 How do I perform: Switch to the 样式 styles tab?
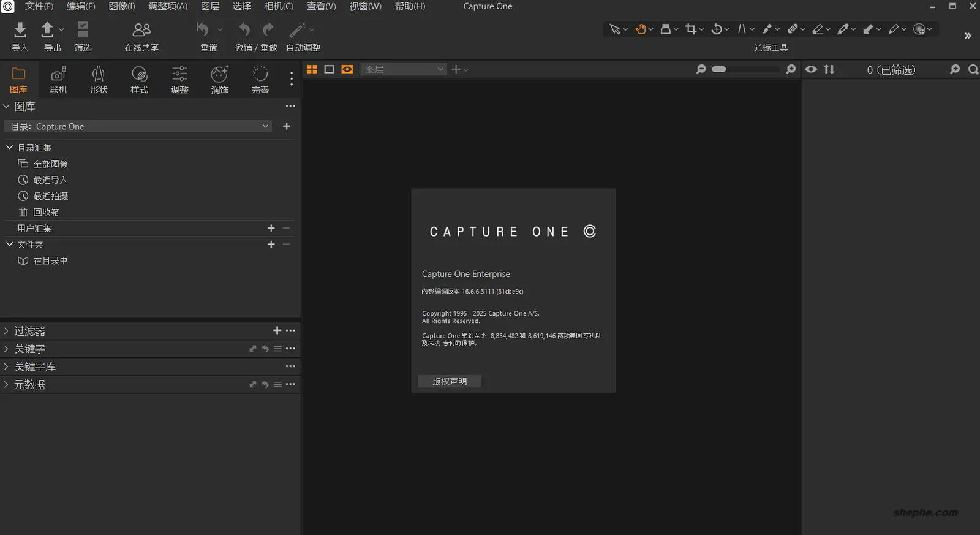(x=139, y=80)
